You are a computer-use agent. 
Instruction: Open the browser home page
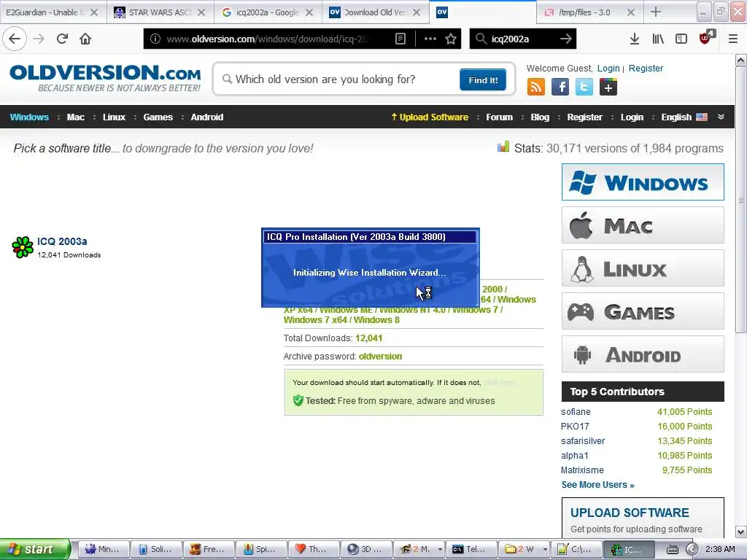tap(85, 39)
